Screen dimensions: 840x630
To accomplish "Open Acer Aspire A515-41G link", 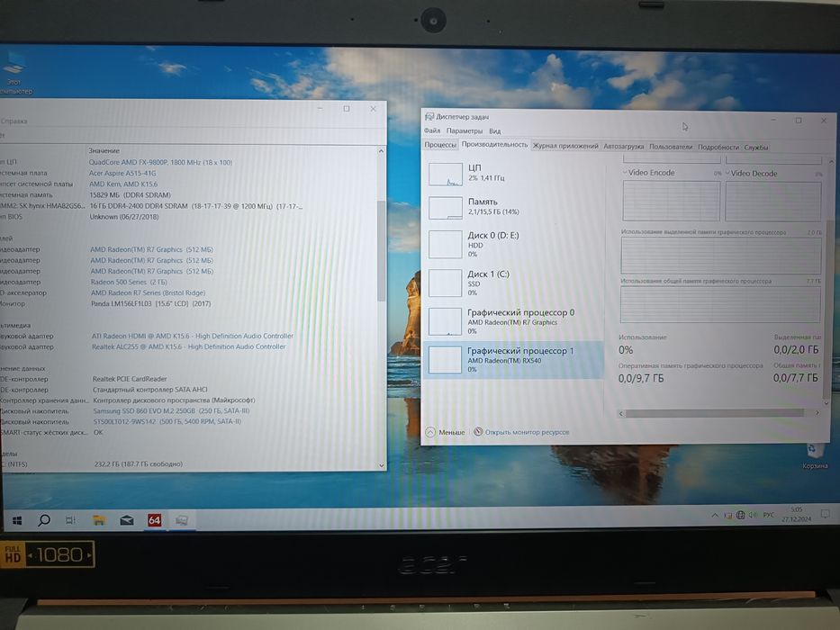I will (122, 173).
